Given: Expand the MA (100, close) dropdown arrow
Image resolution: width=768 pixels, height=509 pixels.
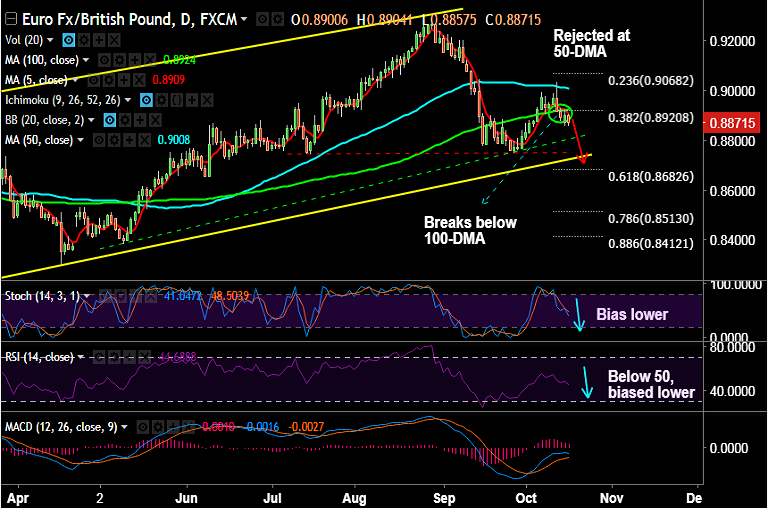Looking at the screenshot, I should point(86,60).
